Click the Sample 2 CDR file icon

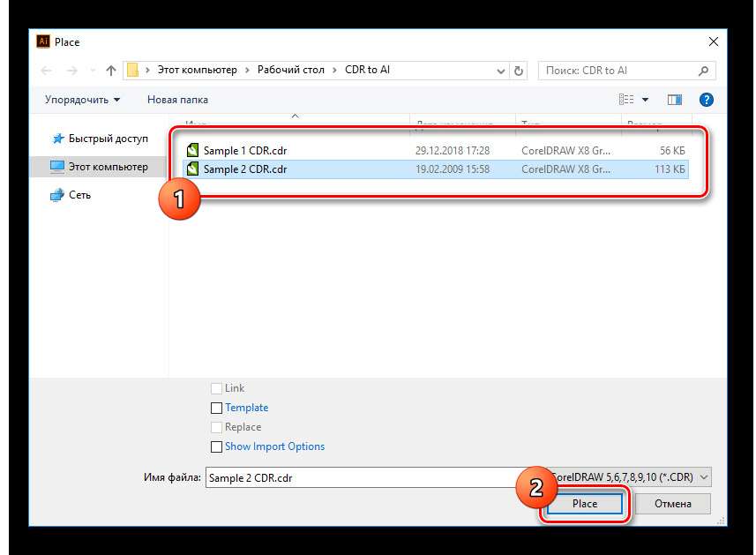pos(193,169)
